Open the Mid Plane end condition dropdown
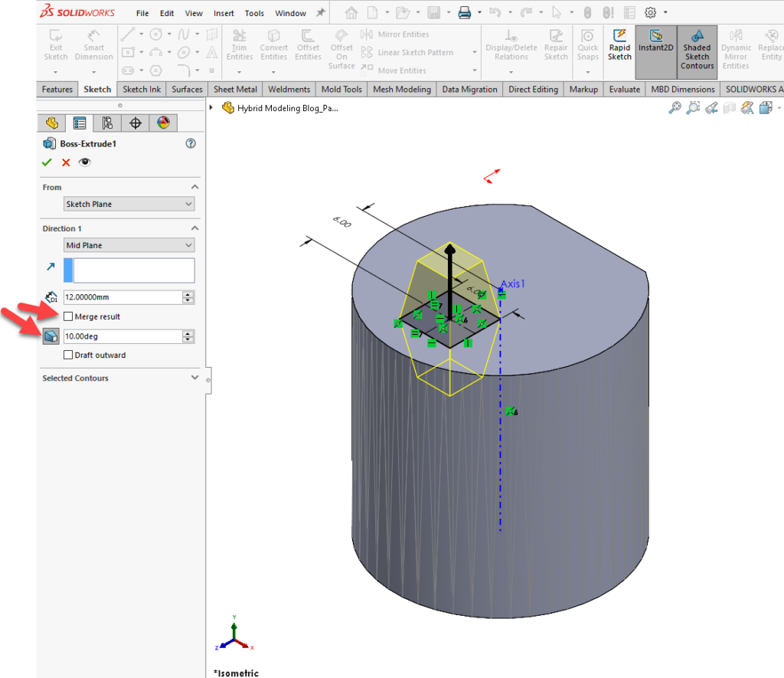 (129, 244)
